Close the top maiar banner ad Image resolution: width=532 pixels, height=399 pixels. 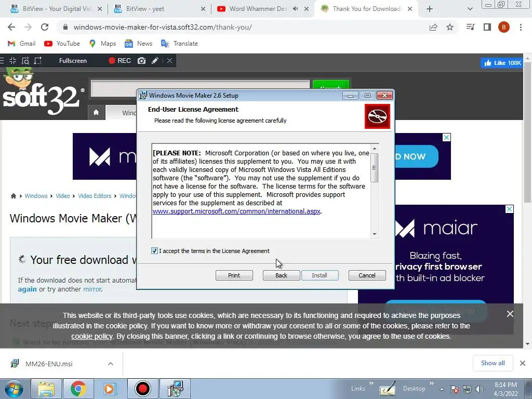tap(446, 137)
